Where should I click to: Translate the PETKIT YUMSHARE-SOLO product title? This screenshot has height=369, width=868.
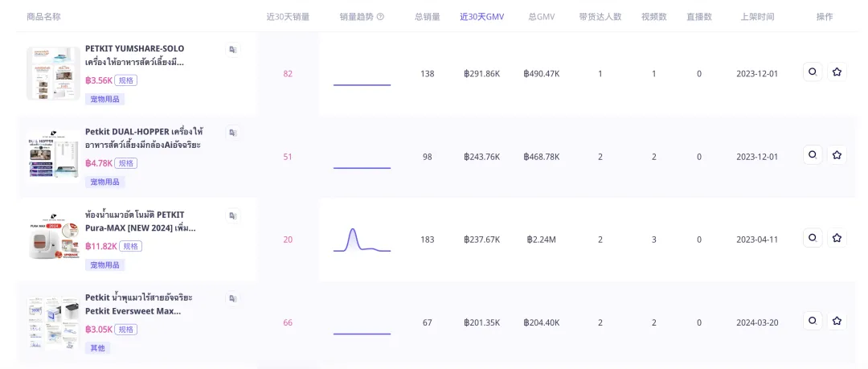pos(233,50)
